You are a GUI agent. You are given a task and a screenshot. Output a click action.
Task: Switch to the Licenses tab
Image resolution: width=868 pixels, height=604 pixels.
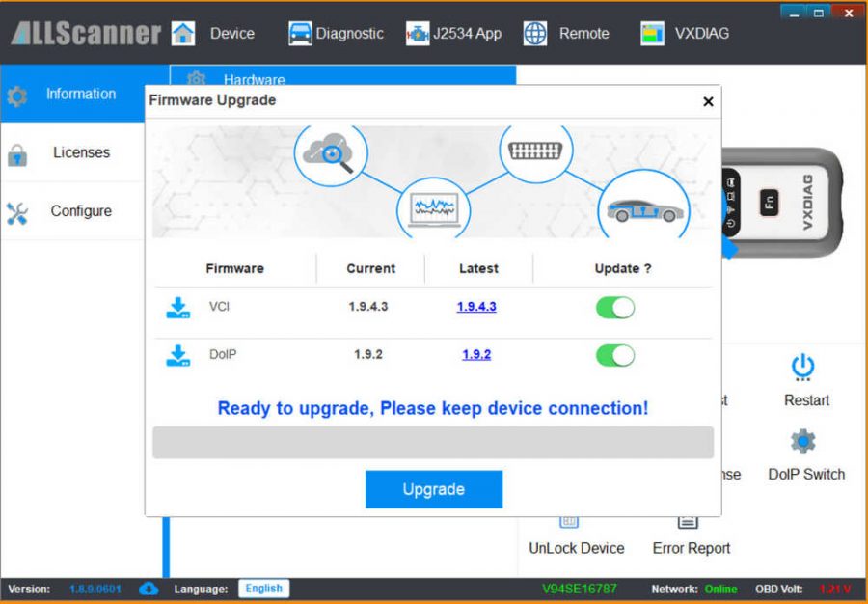80,152
